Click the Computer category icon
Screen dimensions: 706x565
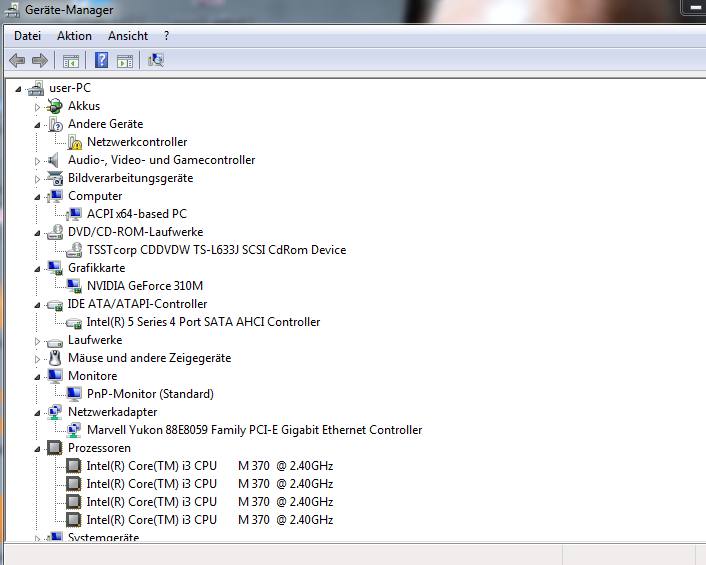[55, 196]
